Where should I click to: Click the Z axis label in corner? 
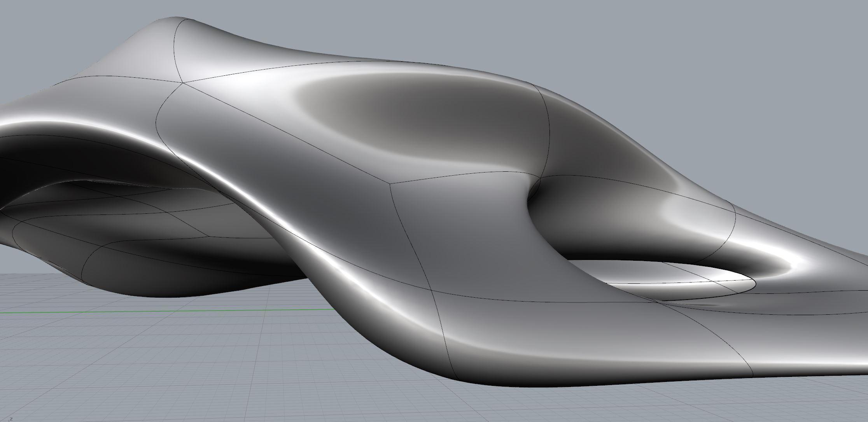(x=12, y=419)
